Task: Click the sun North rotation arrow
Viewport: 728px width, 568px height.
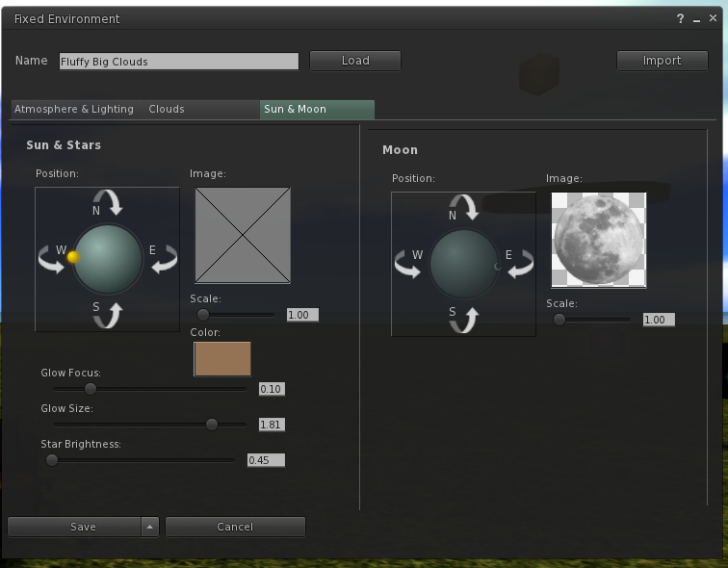Action: [108, 201]
